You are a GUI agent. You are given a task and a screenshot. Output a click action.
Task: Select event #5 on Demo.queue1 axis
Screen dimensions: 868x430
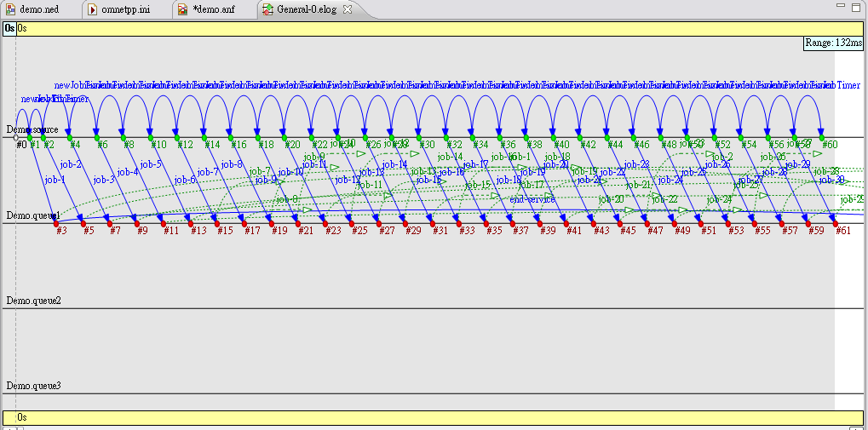pyautogui.click(x=83, y=224)
